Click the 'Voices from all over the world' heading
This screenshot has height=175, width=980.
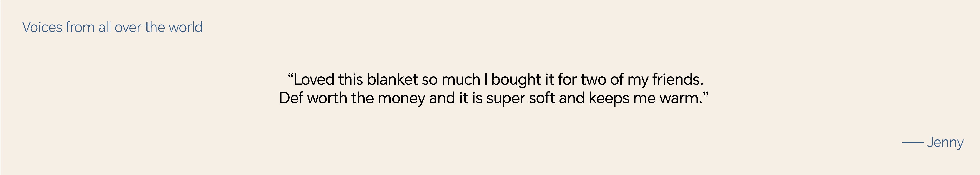pos(112,27)
